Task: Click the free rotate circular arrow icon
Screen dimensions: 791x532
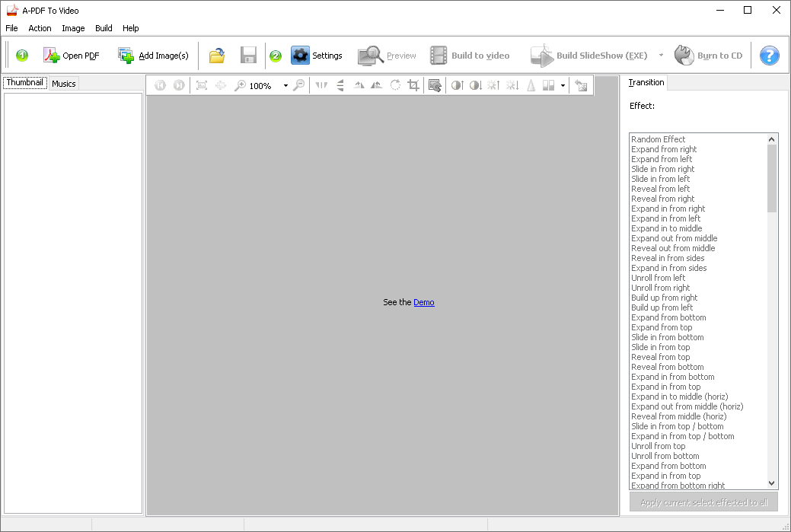Action: coord(395,85)
